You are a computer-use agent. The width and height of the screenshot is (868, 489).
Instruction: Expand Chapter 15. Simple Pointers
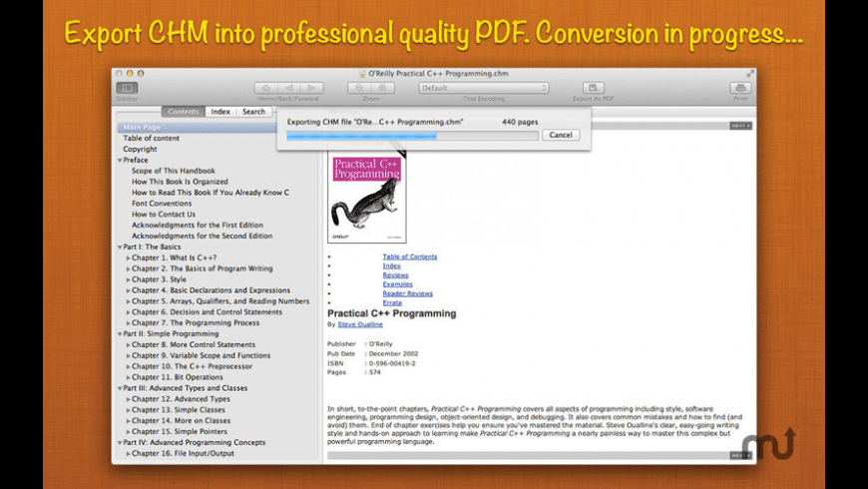(x=128, y=431)
